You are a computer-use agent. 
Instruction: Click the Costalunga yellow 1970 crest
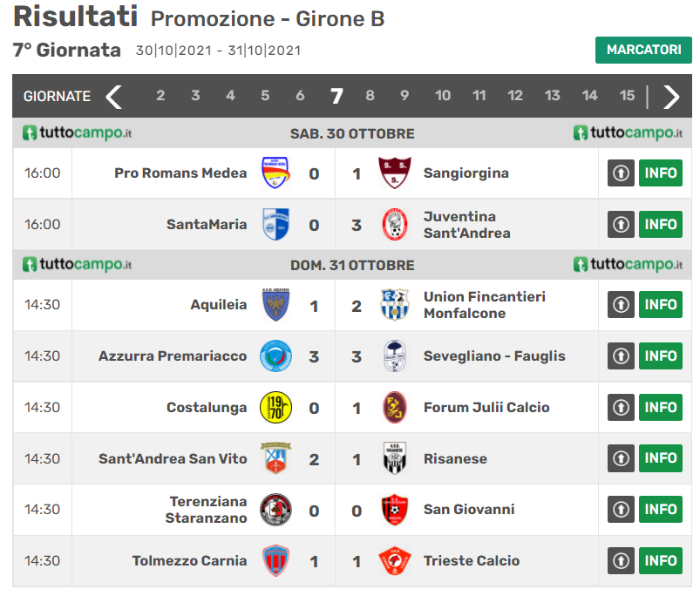coord(275,407)
